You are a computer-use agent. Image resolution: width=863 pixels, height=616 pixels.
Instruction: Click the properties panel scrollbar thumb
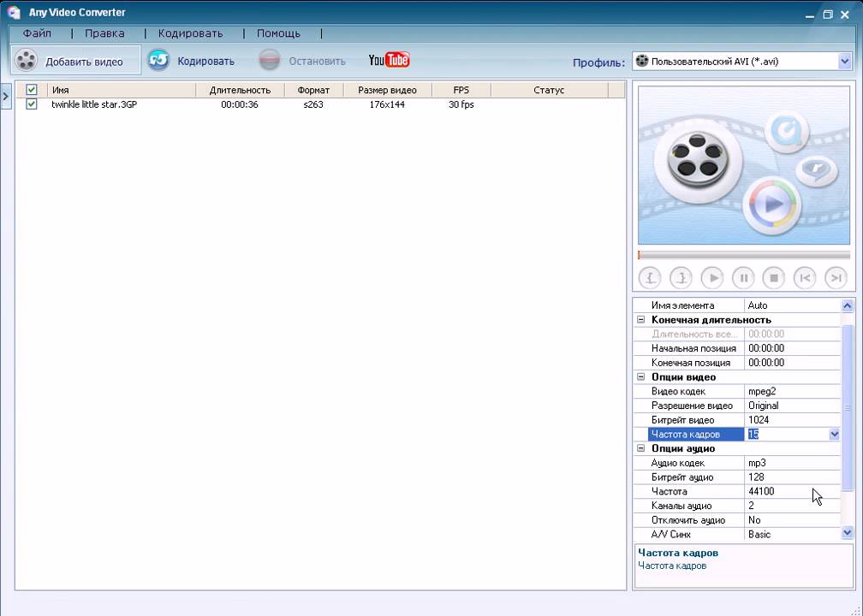click(x=847, y=407)
